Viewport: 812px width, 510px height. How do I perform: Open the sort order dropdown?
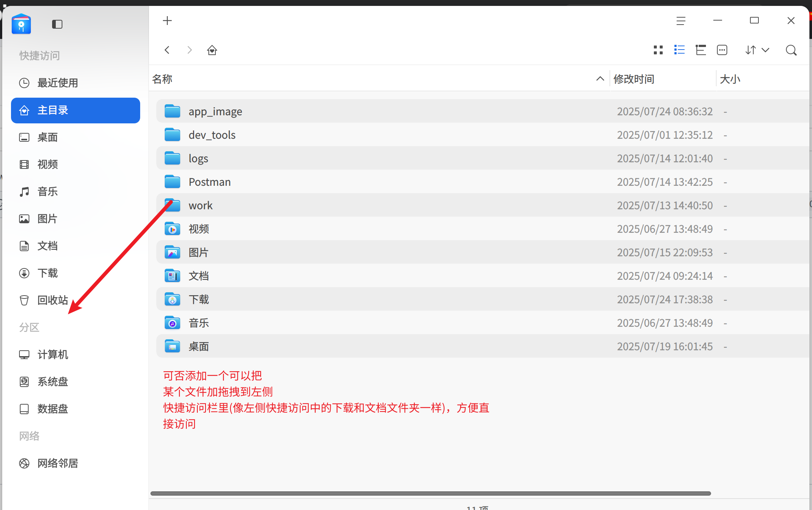757,50
